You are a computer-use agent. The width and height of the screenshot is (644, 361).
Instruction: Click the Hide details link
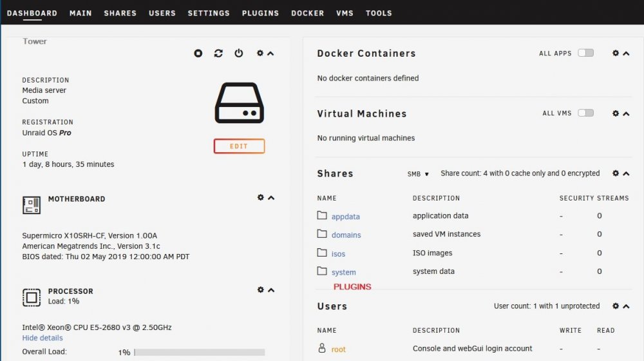43,338
